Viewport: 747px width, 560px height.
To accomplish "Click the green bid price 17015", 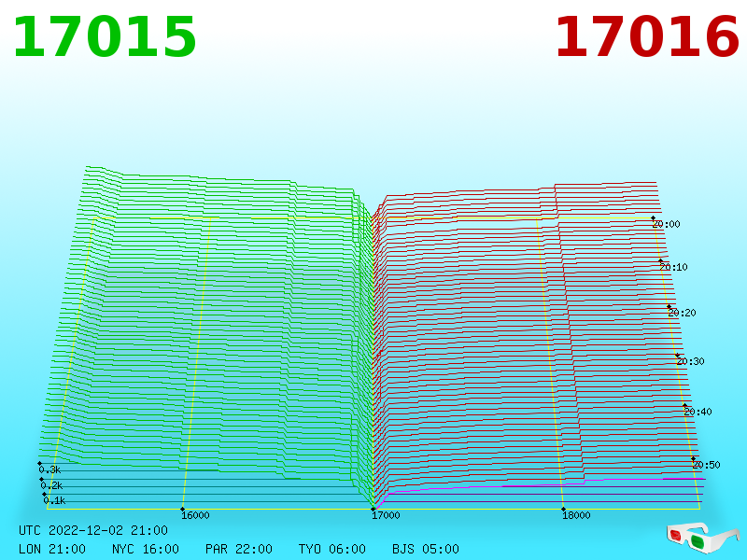I will pos(105,37).
